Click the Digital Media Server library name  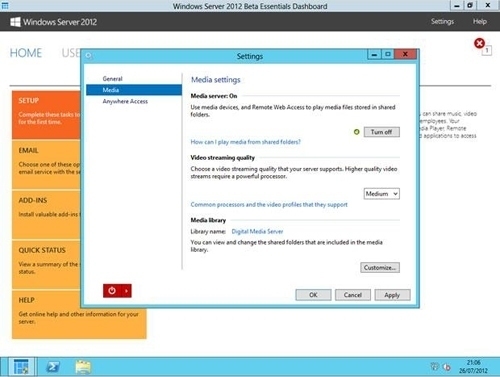(257, 231)
